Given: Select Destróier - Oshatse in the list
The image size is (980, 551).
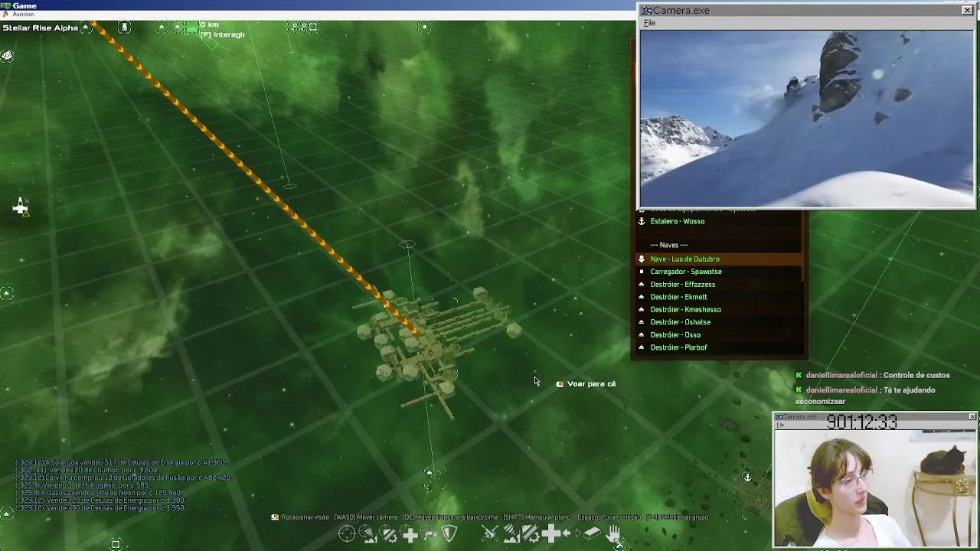Looking at the screenshot, I should (x=681, y=322).
